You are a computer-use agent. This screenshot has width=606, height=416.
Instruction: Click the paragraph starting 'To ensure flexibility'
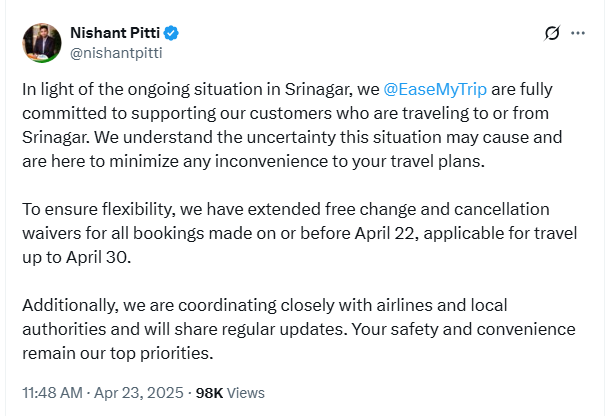[300, 233]
